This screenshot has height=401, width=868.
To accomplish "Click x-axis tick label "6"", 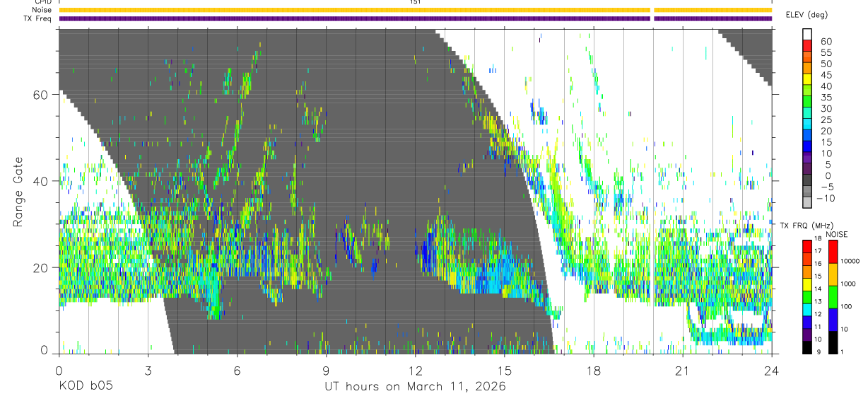I will click(237, 371).
